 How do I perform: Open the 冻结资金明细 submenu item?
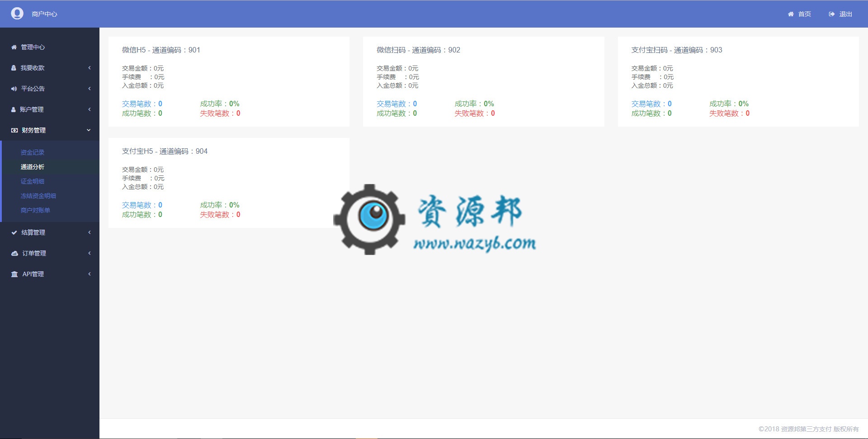coord(38,196)
